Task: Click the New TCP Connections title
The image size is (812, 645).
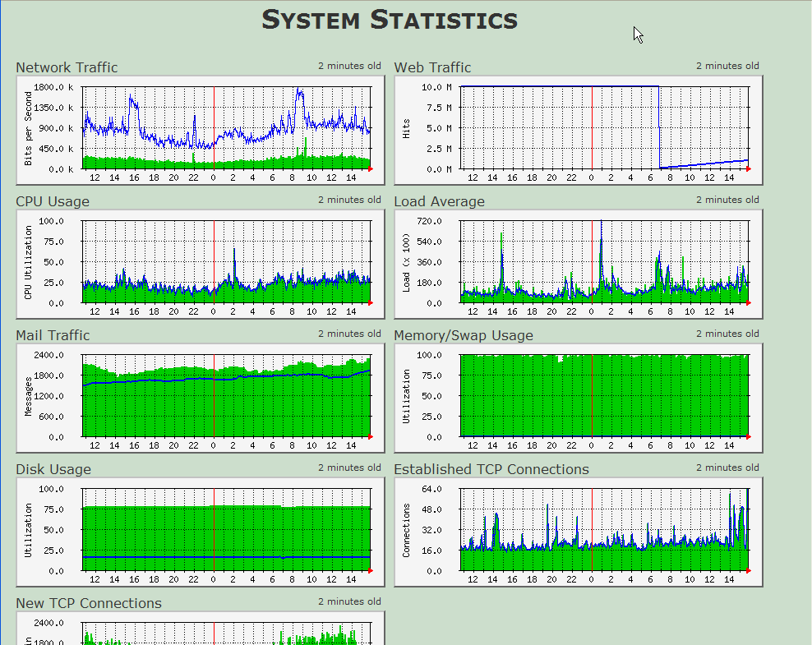Action: point(89,604)
